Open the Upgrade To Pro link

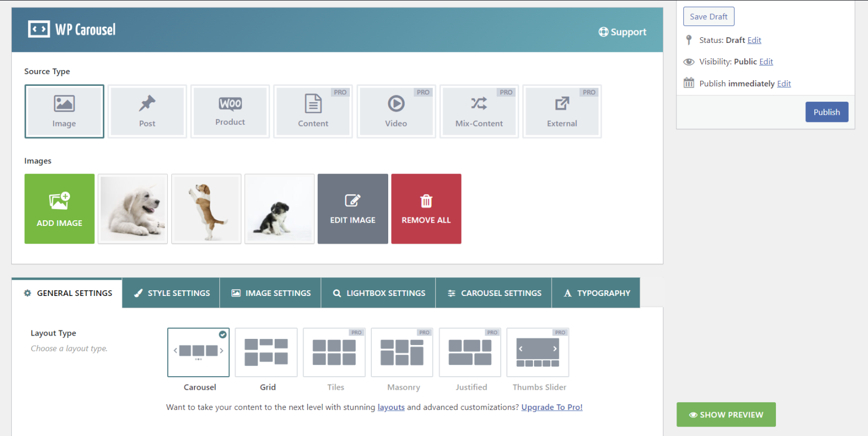tap(552, 407)
